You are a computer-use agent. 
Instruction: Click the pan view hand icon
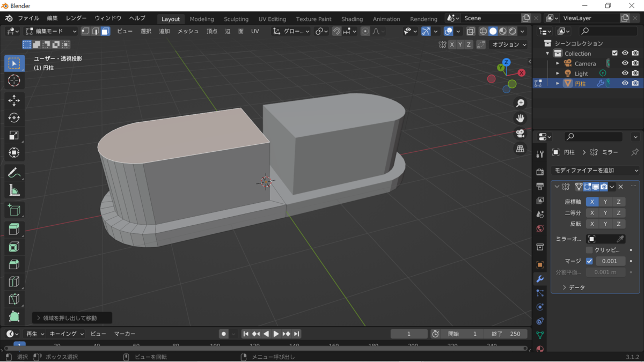(x=520, y=118)
